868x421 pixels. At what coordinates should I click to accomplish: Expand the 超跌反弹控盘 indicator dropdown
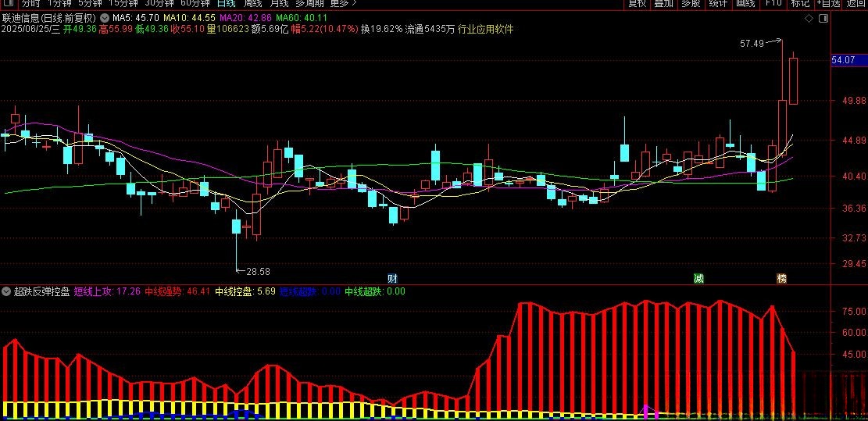7,291
